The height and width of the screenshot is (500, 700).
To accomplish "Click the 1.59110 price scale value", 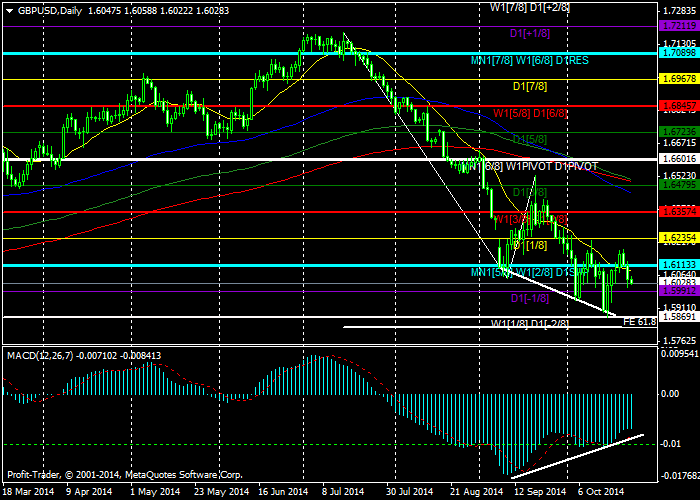I will click(x=680, y=307).
